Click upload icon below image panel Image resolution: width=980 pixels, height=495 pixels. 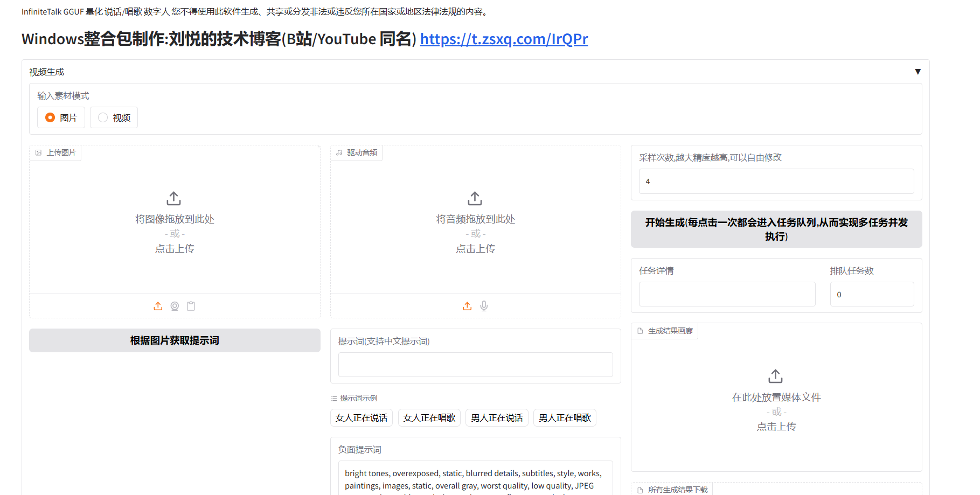pyautogui.click(x=158, y=306)
